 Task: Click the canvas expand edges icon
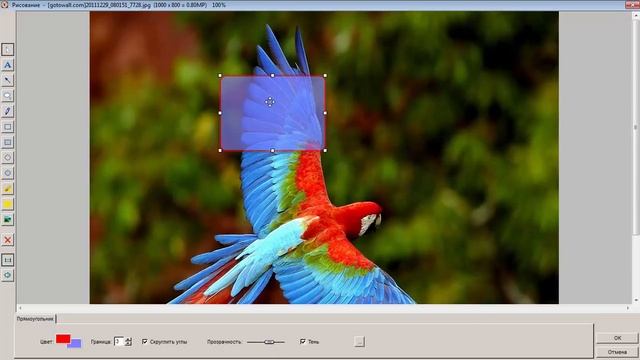7,260
